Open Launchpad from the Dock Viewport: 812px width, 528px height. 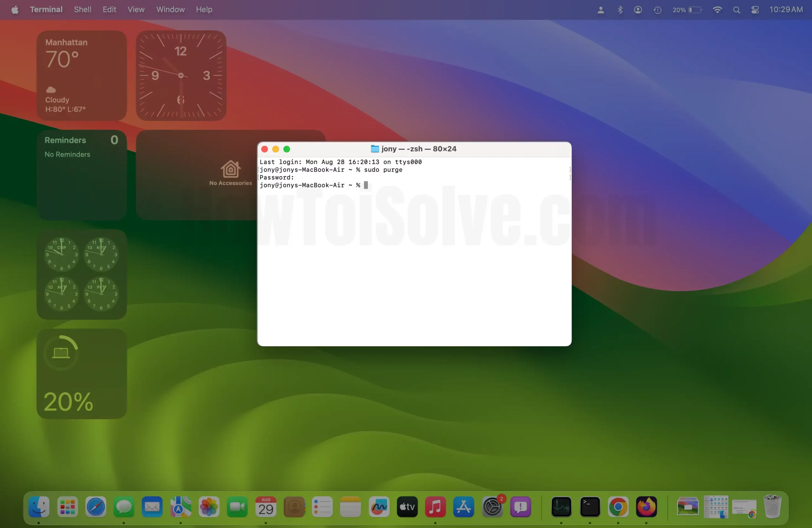[68, 507]
